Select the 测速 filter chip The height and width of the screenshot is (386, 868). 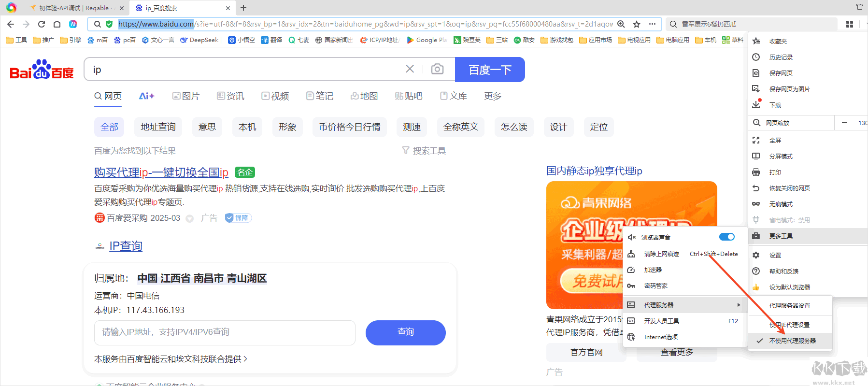pos(412,127)
